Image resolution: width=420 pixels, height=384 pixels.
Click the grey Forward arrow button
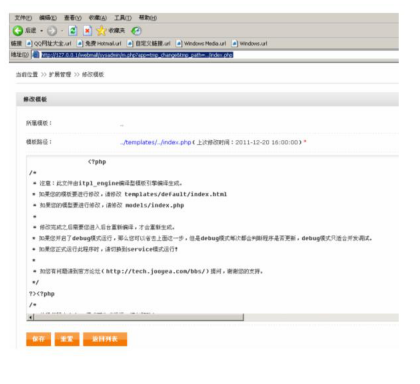[x=52, y=31]
